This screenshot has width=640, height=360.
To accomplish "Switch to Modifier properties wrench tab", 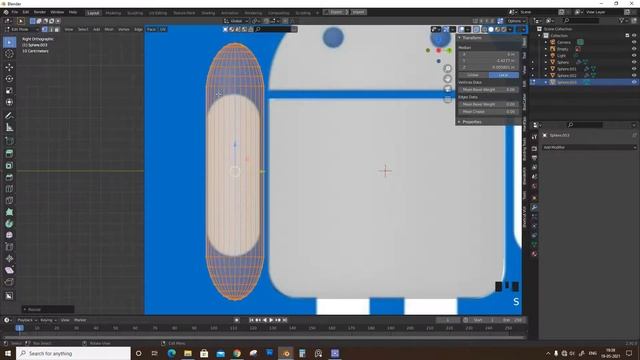I will click(x=534, y=207).
